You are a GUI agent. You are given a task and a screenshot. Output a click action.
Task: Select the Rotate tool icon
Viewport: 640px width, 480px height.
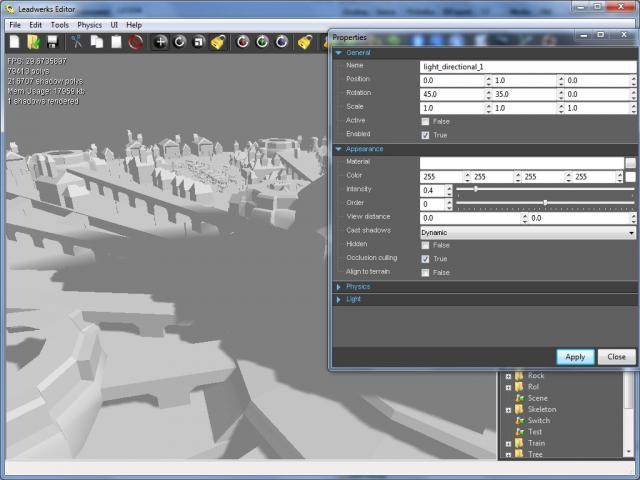(180, 42)
